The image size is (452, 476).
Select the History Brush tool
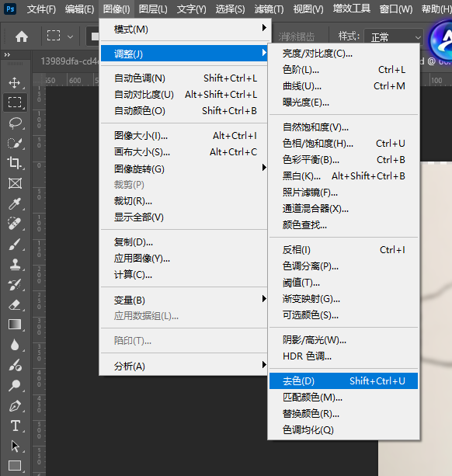(15, 284)
